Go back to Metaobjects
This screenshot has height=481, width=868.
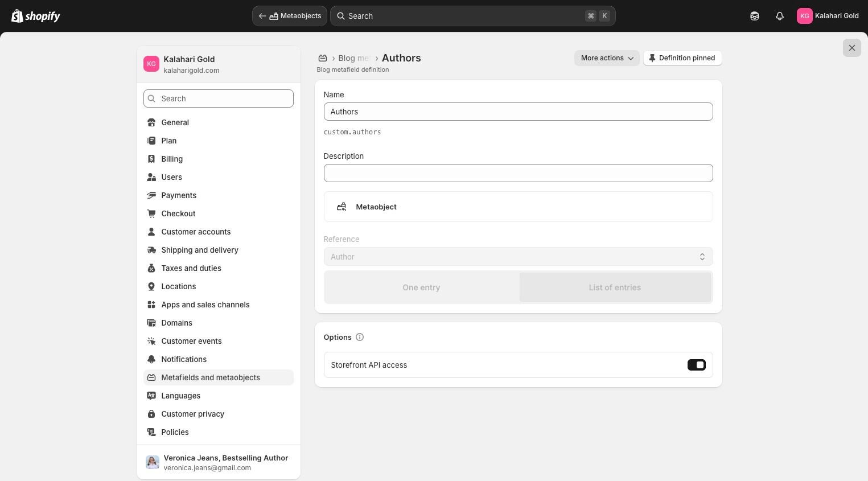click(x=290, y=16)
